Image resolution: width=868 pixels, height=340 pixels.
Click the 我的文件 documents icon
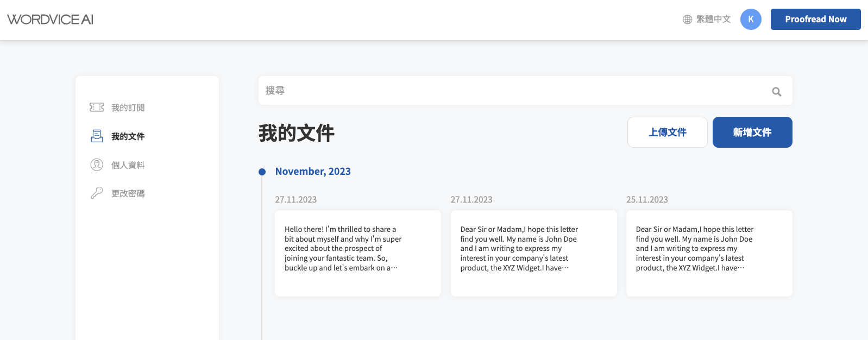97,136
